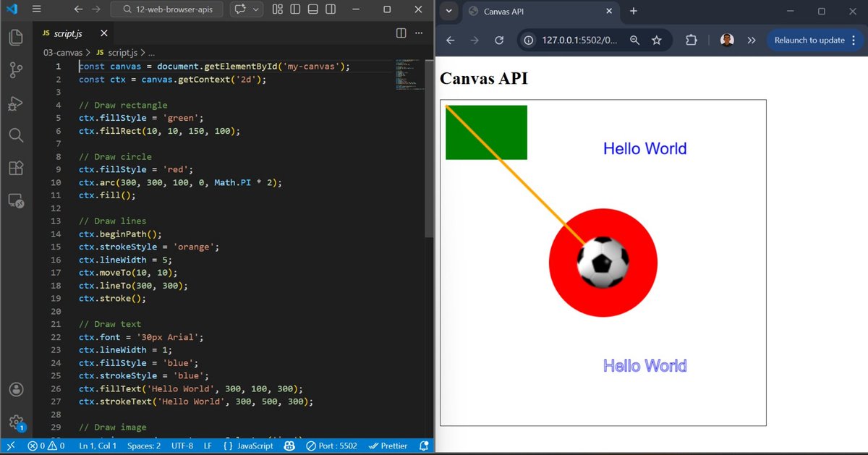Open the VS Code Explorer view
Image resolution: width=868 pixels, height=455 pixels.
pos(16,37)
